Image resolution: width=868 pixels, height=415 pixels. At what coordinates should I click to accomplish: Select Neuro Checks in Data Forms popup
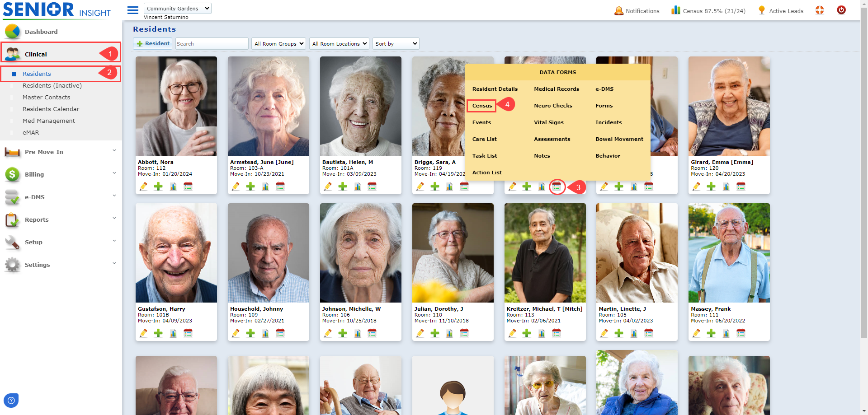click(x=553, y=106)
